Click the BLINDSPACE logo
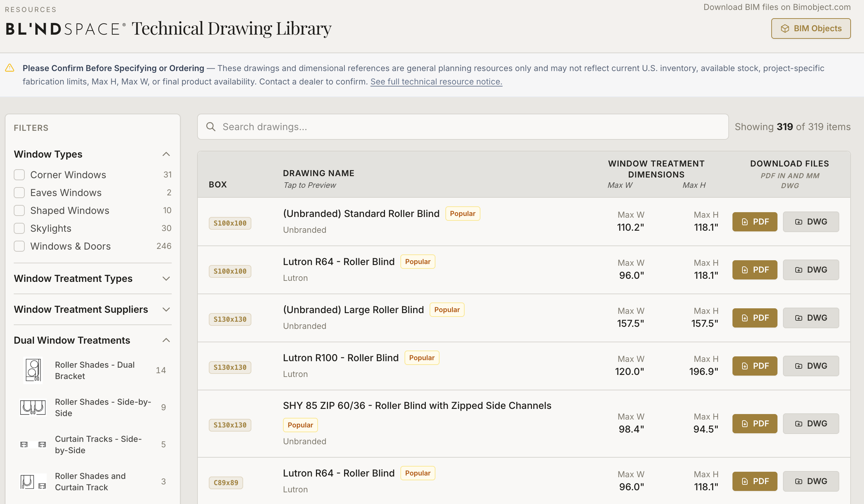 (65, 29)
